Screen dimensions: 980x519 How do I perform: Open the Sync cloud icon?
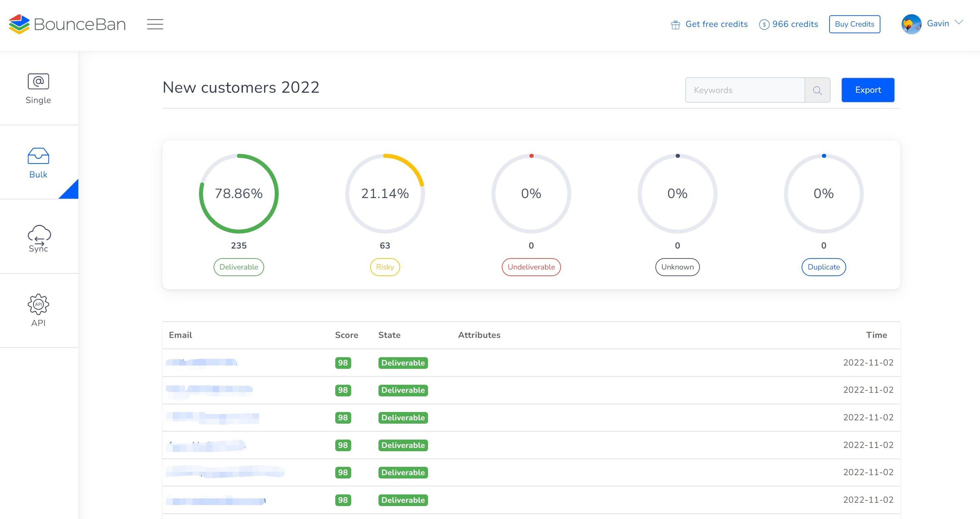39,234
